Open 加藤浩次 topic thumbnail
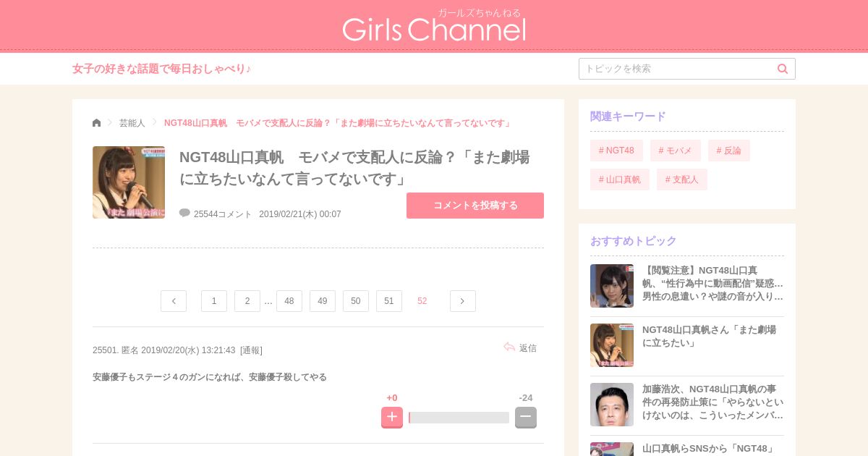The image size is (868, 456). pyautogui.click(x=612, y=405)
